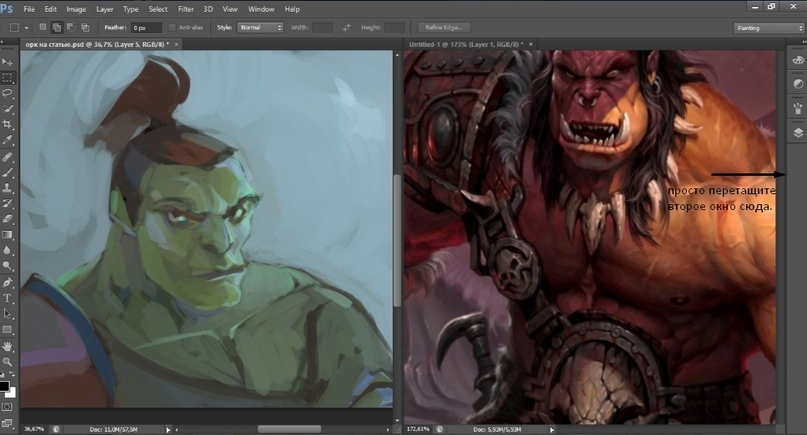The height and width of the screenshot is (435, 807).
Task: Close the орк на статью.psd tab
Action: (x=176, y=44)
